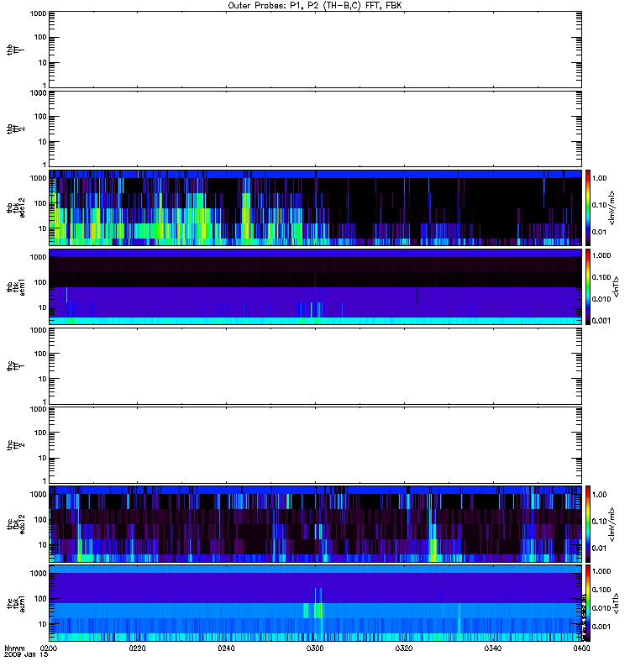The width and height of the screenshot is (630, 672).
Task: Click the <|nT|> units label beside thb scm1 colorbar
Action: [x=617, y=286]
